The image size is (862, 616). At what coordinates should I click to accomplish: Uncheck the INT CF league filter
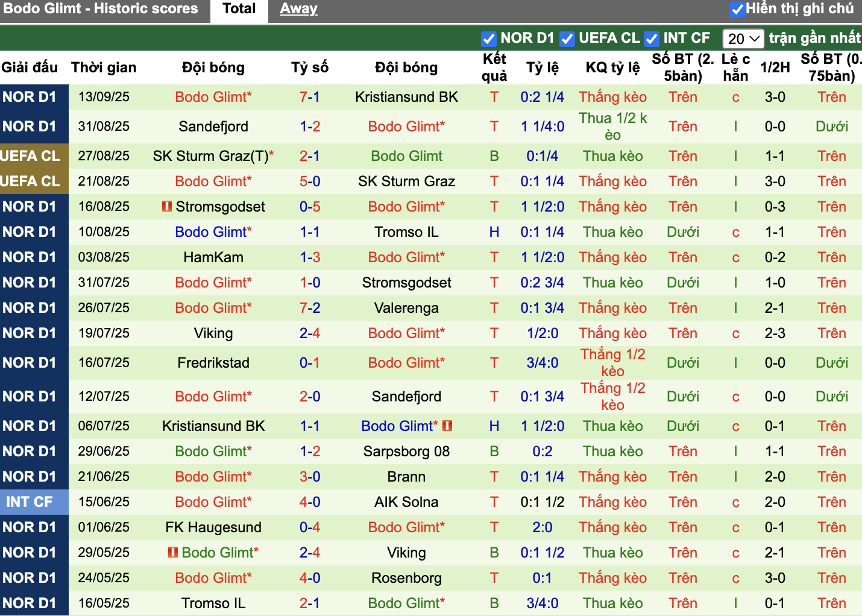point(652,39)
